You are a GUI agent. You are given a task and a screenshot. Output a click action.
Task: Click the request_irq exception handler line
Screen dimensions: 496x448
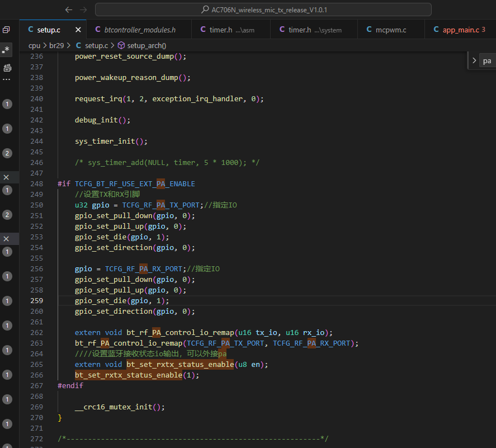[169, 99]
